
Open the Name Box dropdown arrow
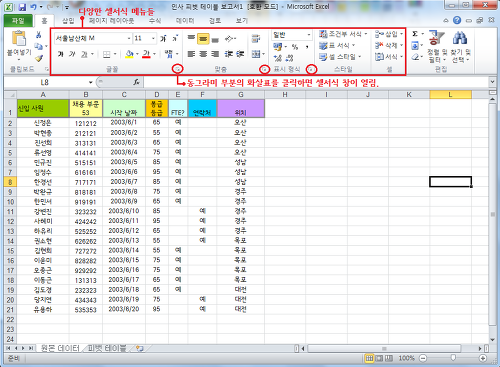(90, 82)
